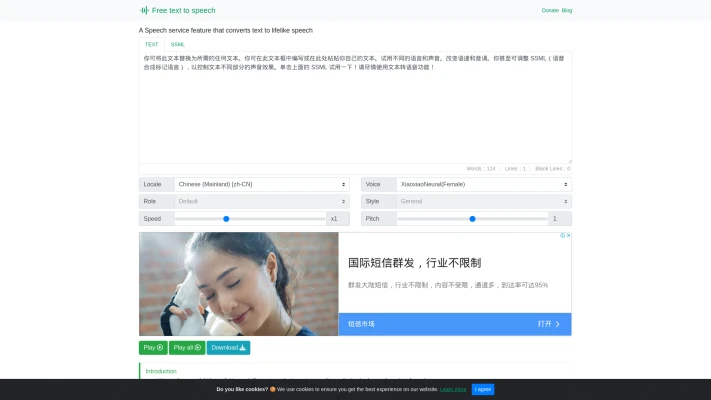Switch to the SSML tab
Screen dimensions: 711x400
(x=177, y=44)
